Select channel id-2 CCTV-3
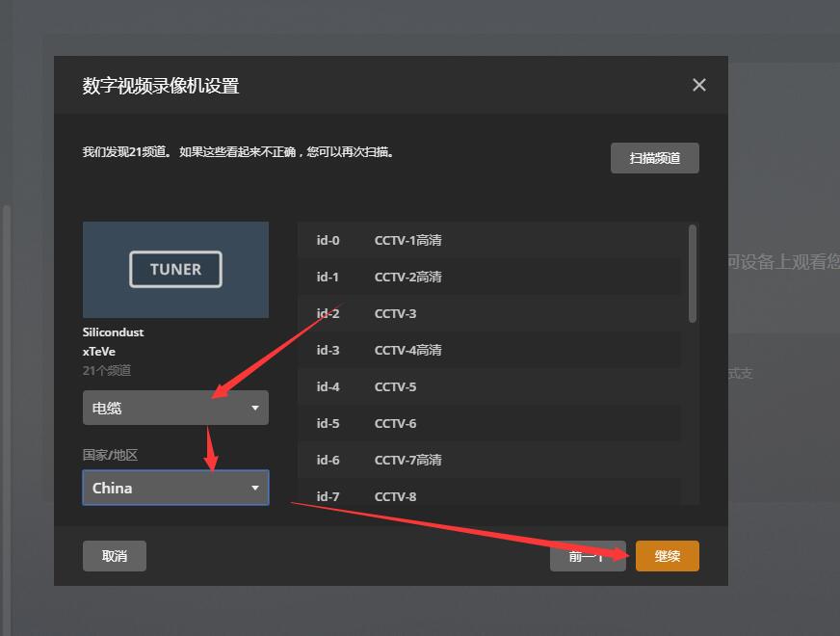 point(489,313)
